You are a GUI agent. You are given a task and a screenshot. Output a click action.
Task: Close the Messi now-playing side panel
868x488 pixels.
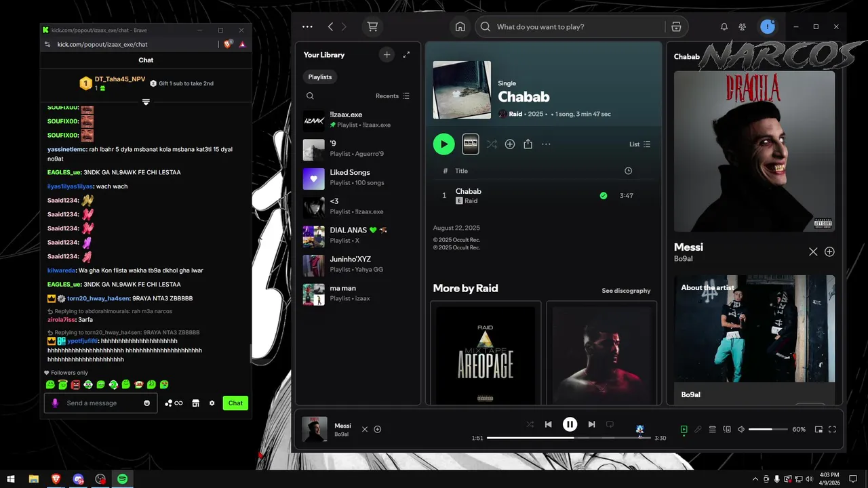click(x=813, y=251)
